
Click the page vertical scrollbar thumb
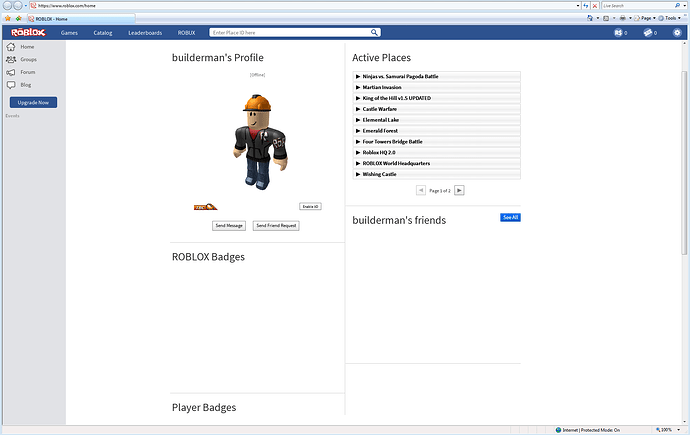point(684,163)
